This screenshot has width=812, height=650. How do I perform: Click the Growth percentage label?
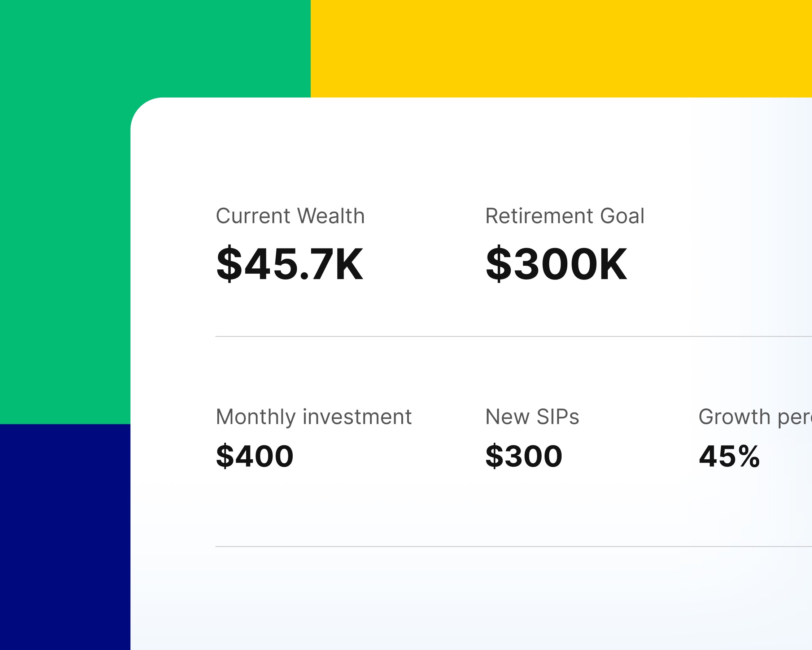point(755,417)
